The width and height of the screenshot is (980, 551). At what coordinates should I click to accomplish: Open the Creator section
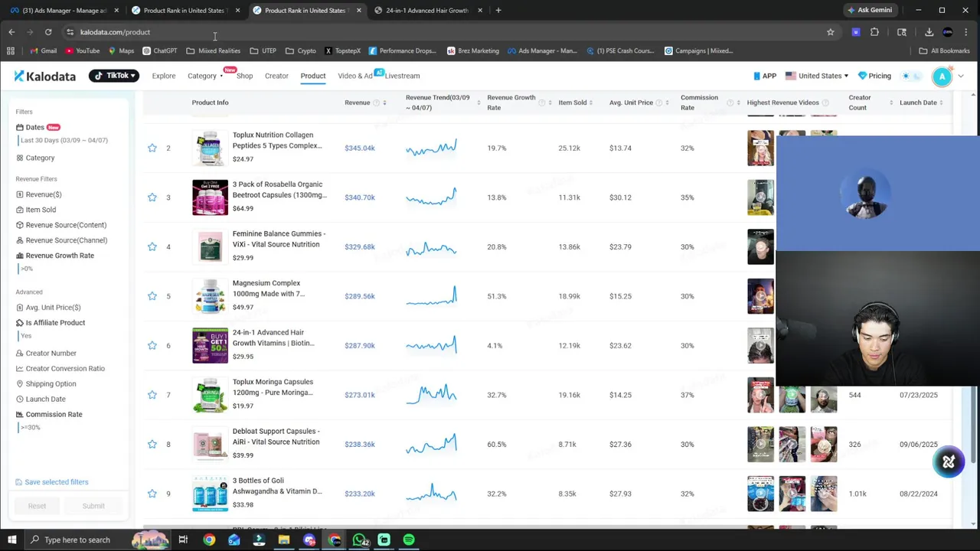click(276, 76)
